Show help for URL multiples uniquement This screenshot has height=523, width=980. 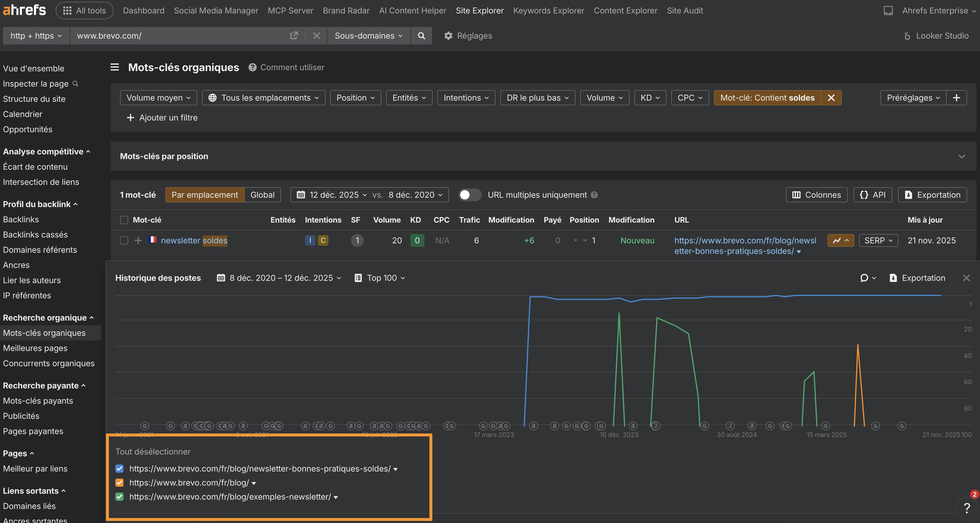tap(594, 195)
